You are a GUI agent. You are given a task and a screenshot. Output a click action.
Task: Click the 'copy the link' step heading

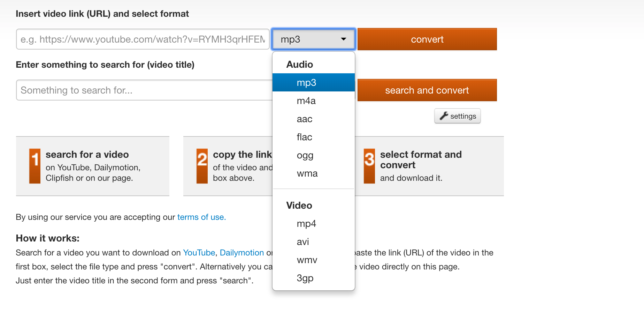coord(242,154)
